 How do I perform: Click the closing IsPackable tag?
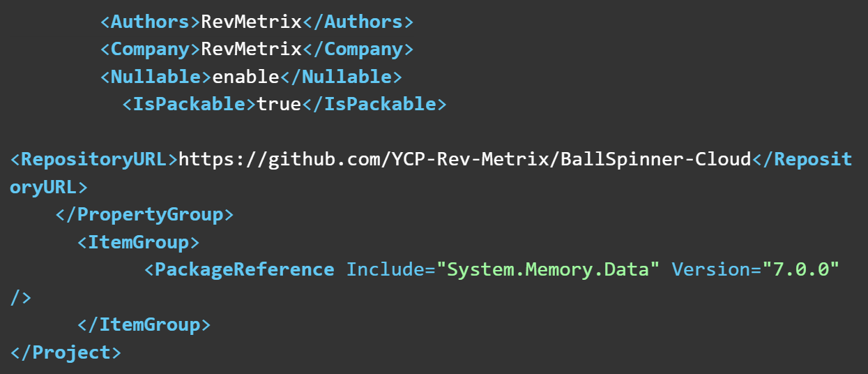(x=374, y=105)
